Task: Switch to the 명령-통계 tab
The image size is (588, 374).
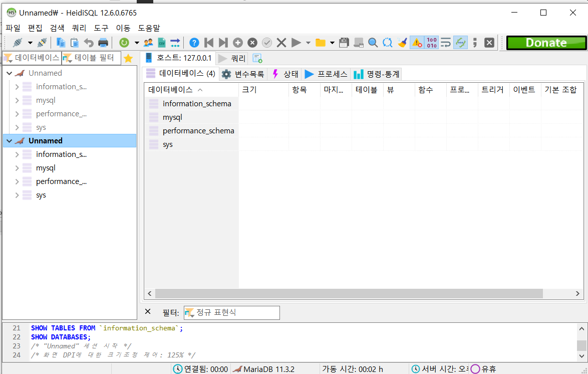Action: click(x=377, y=74)
